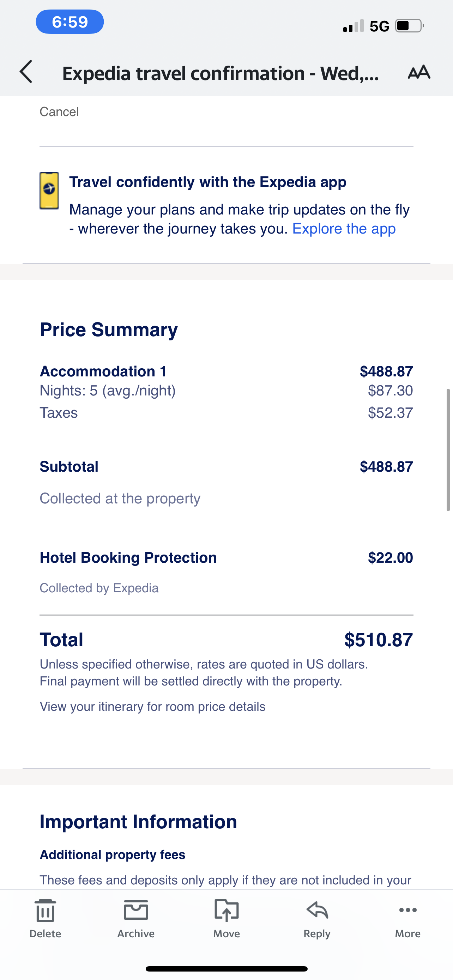Tap the Hotel Booking Protection row

pos(128,558)
